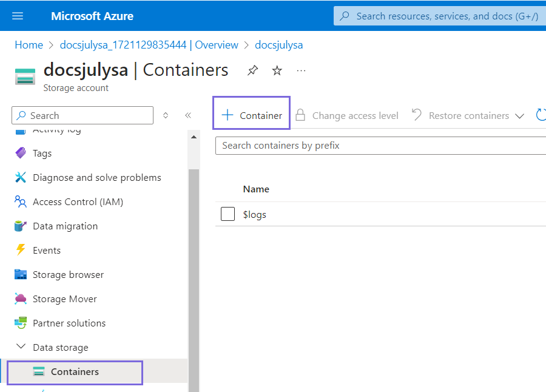Mark docsjulysa as favorite with star

277,71
